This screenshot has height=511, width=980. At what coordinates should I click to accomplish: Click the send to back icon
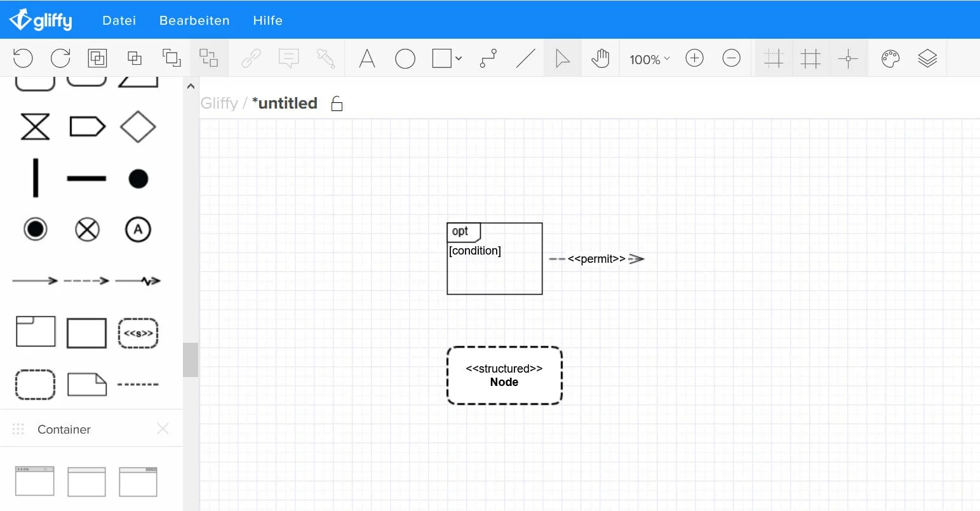pos(171,58)
